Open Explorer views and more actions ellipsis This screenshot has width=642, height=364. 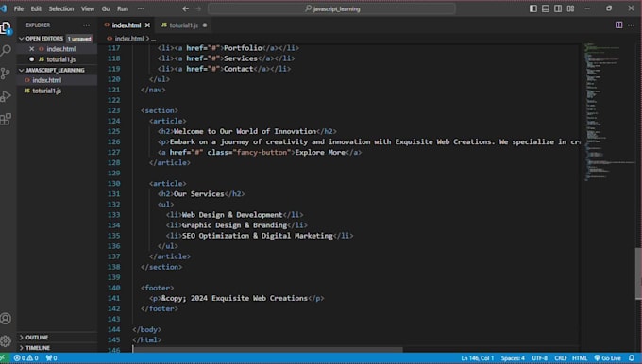coord(86,25)
